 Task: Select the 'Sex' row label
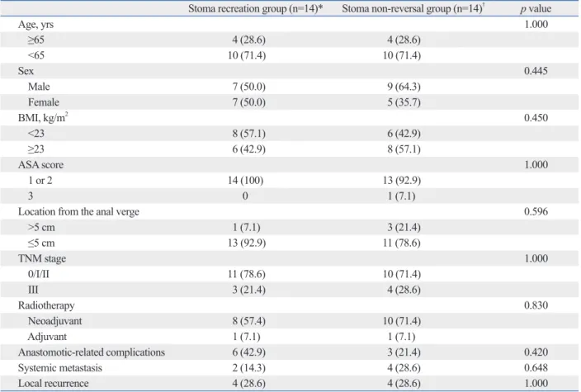pyautogui.click(x=26, y=71)
